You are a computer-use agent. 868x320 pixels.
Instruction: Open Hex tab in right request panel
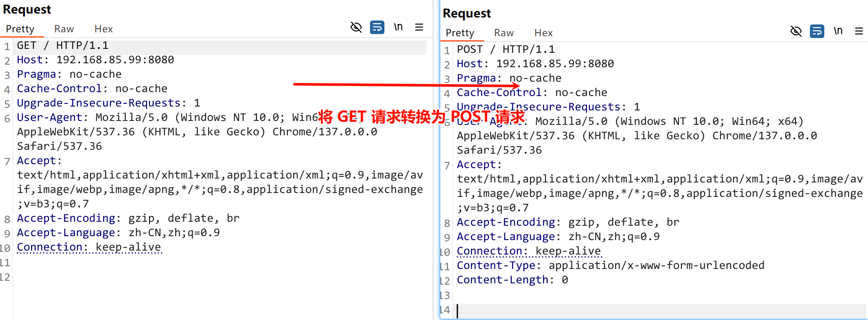(543, 33)
